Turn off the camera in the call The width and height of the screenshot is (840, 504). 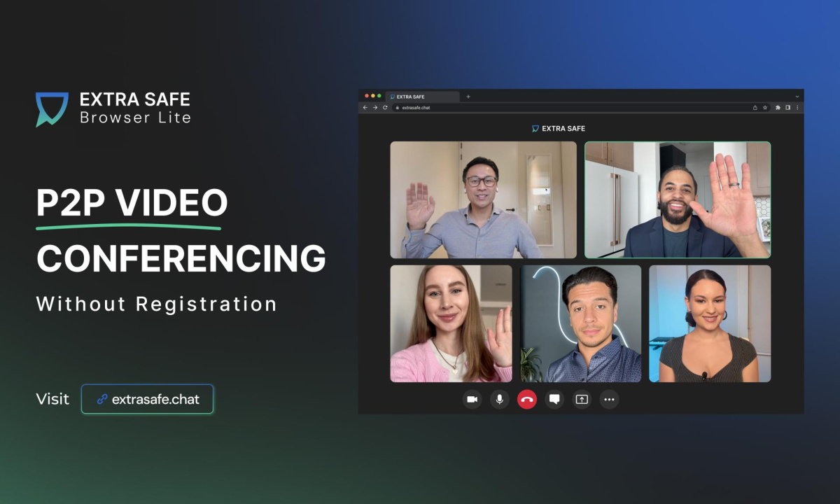click(x=472, y=399)
